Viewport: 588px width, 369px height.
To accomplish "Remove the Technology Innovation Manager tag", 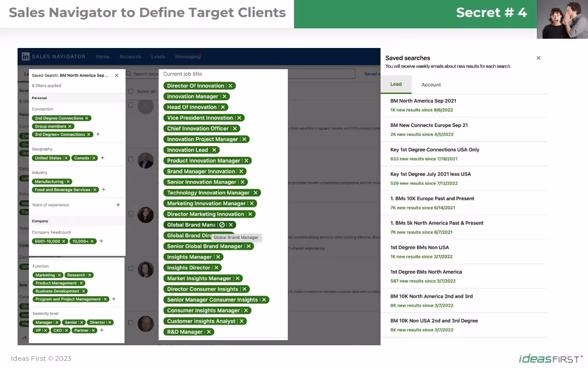I will tap(255, 192).
